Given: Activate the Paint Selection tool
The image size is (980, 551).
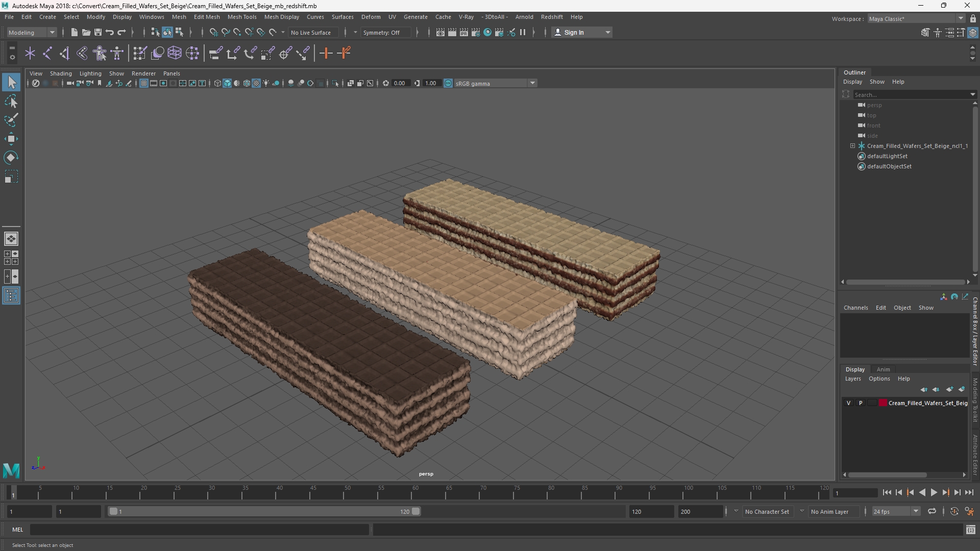Looking at the screenshot, I should click(x=11, y=120).
